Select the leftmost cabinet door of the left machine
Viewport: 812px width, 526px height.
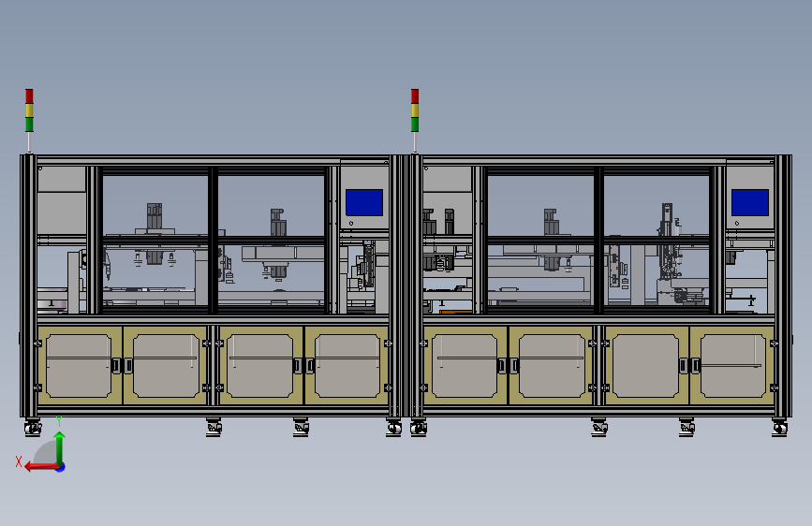(80, 366)
